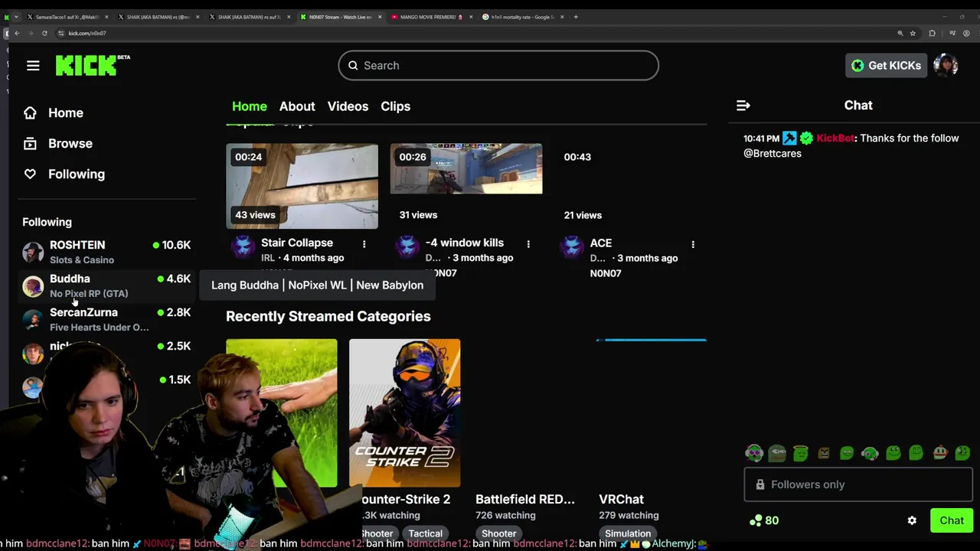Open the Stair Collapse clip thumbnail

(x=302, y=186)
